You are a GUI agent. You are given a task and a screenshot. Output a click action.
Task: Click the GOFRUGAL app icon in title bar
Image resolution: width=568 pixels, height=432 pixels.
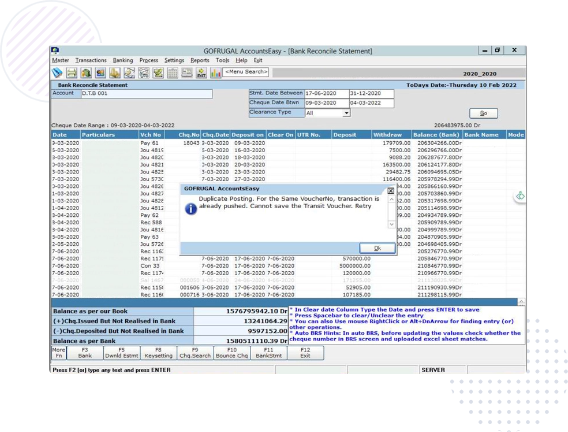click(x=55, y=50)
